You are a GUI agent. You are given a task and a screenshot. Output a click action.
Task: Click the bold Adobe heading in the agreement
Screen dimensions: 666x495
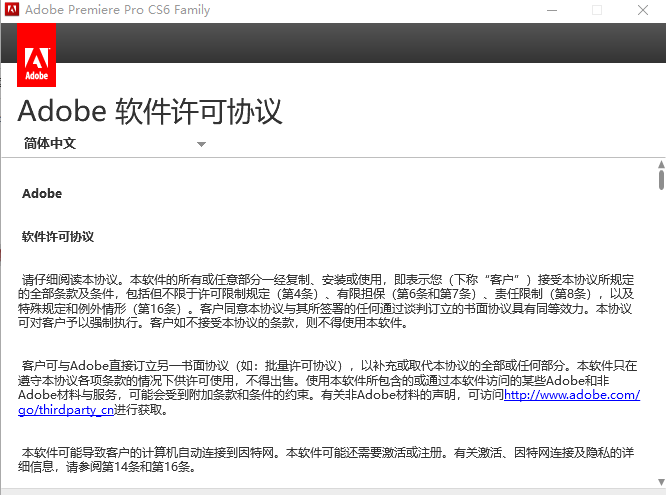(42, 194)
